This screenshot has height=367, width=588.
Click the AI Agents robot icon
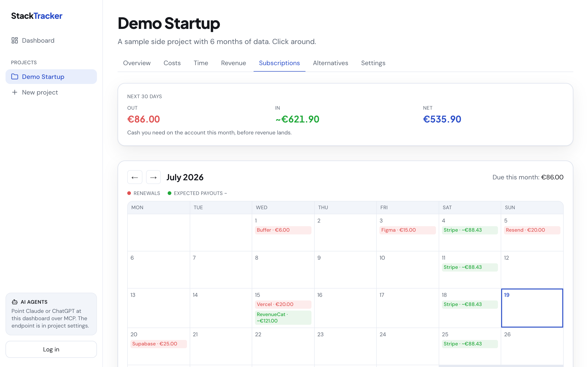coord(14,302)
